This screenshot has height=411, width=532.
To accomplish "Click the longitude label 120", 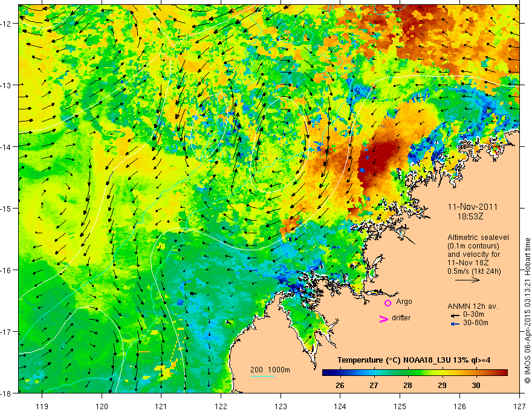I will point(102,407).
